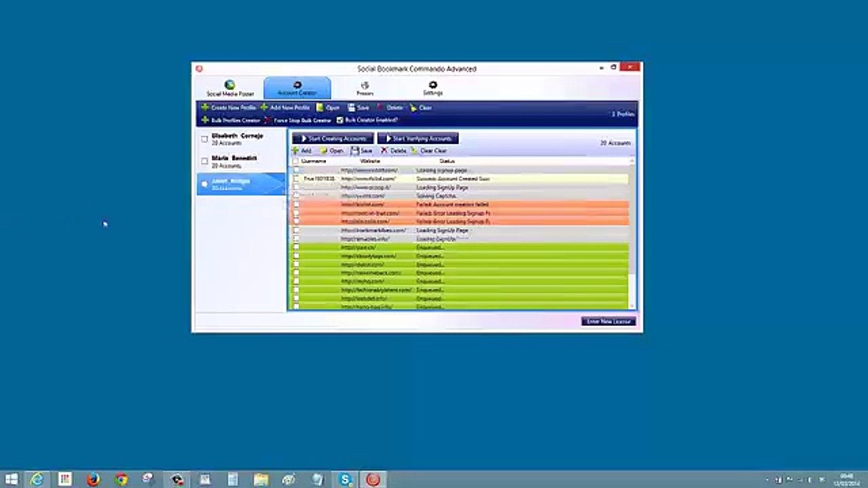Viewport: 868px width, 488px height.
Task: Select the Elisabeth Cornejo profile
Action: tap(241, 139)
